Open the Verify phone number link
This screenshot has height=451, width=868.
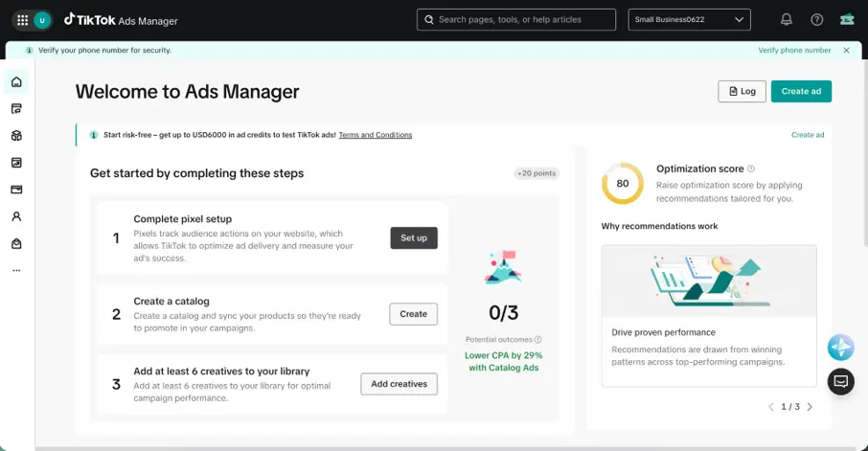(794, 51)
